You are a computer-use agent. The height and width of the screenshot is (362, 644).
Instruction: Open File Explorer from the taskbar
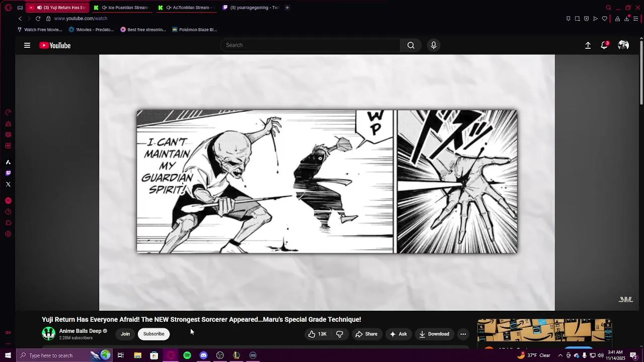click(137, 355)
